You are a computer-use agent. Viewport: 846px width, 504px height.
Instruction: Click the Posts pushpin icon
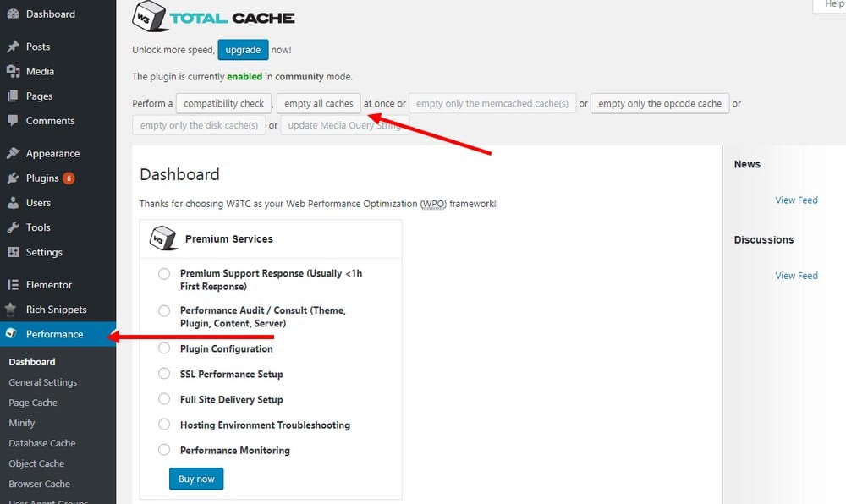pos(13,47)
